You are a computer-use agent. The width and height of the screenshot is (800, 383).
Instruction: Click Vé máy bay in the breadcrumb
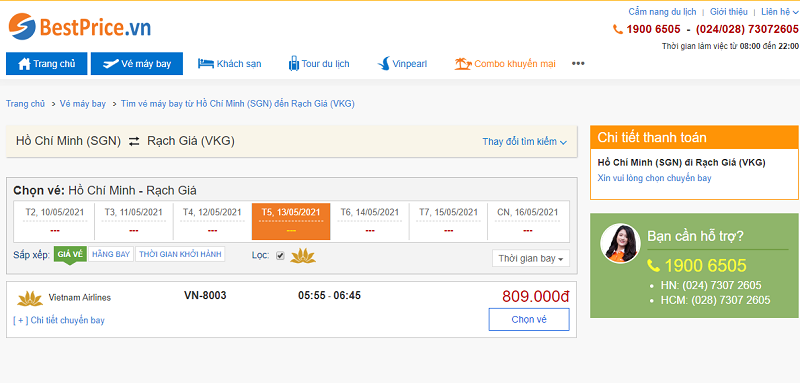tap(83, 104)
